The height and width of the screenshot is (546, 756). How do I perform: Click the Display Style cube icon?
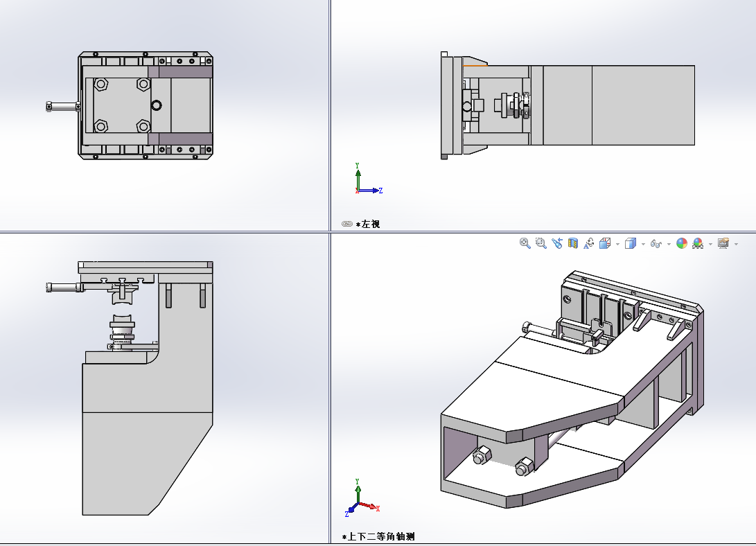[x=630, y=243]
